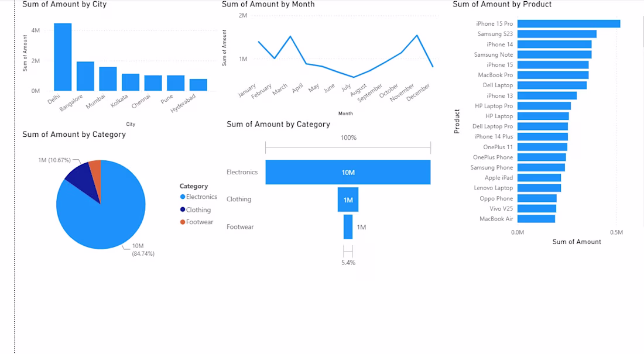This screenshot has height=354, width=644.
Task: Click the December month axis label
Action: (418, 92)
